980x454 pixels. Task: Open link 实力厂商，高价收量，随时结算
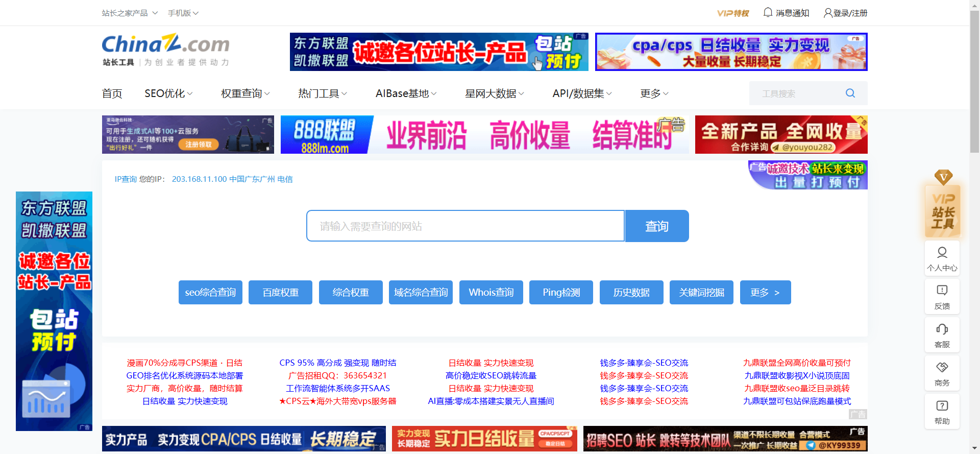(185, 388)
